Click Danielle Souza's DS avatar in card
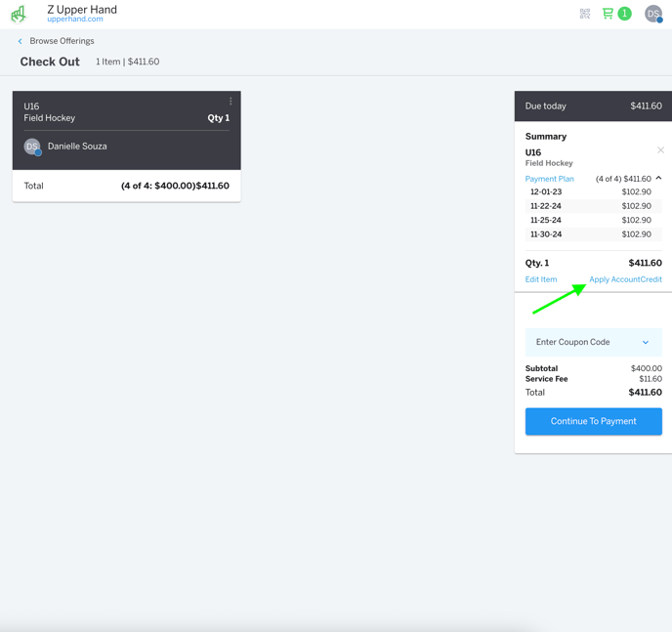 [x=32, y=147]
